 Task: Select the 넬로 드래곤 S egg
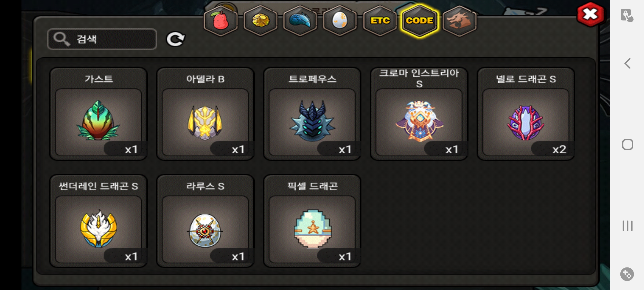[x=526, y=114]
